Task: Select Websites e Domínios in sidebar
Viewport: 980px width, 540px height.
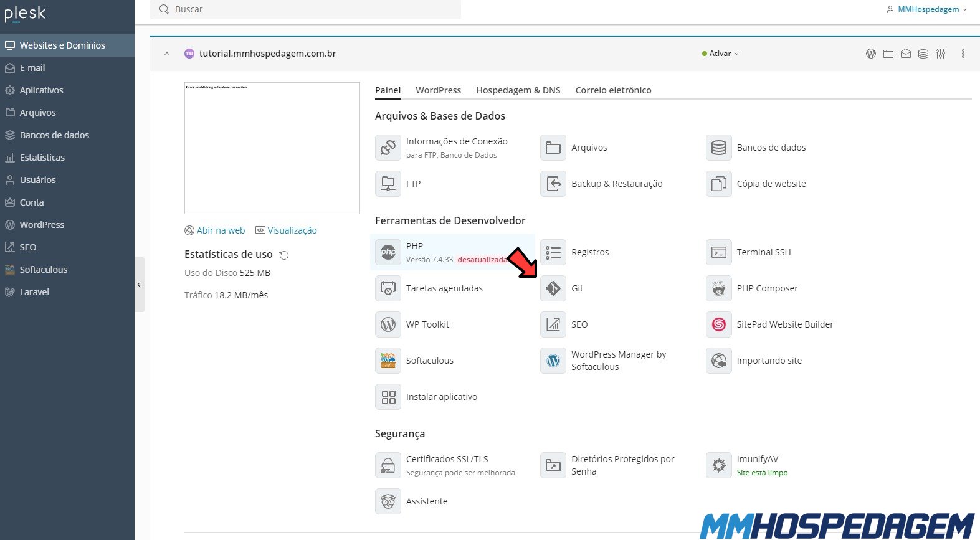Action: pyautogui.click(x=67, y=45)
